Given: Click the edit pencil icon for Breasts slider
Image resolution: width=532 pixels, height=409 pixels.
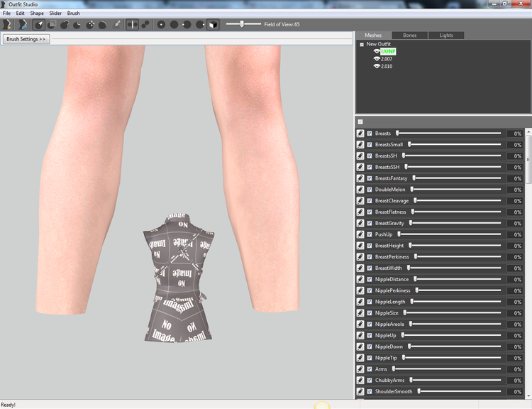Looking at the screenshot, I should 360,133.
